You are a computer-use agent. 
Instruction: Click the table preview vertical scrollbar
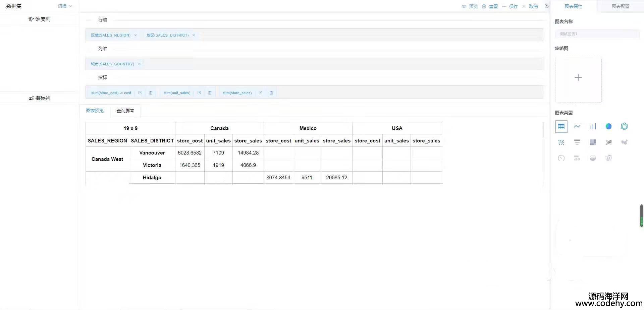click(x=543, y=130)
